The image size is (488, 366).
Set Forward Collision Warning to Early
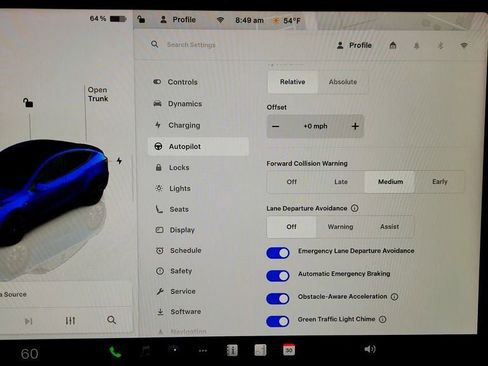pos(440,182)
